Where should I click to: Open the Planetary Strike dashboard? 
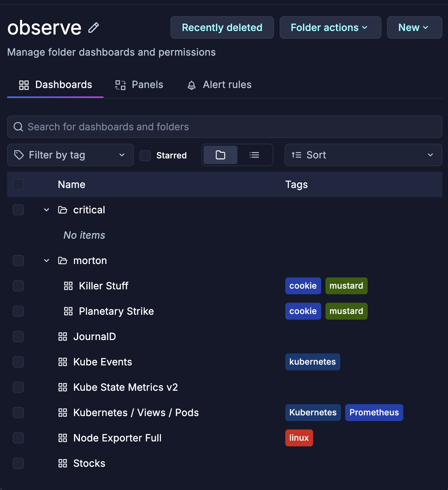116,311
